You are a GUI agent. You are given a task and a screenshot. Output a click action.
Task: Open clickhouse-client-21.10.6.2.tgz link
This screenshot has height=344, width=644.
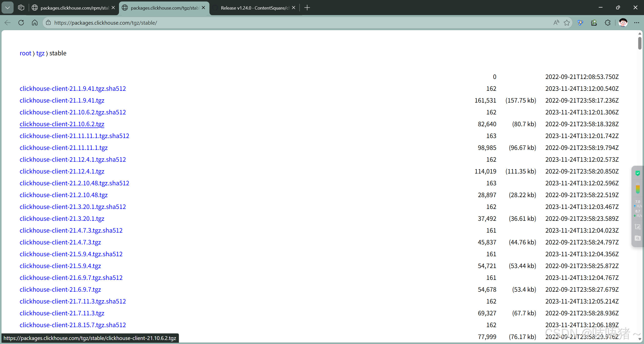(62, 124)
